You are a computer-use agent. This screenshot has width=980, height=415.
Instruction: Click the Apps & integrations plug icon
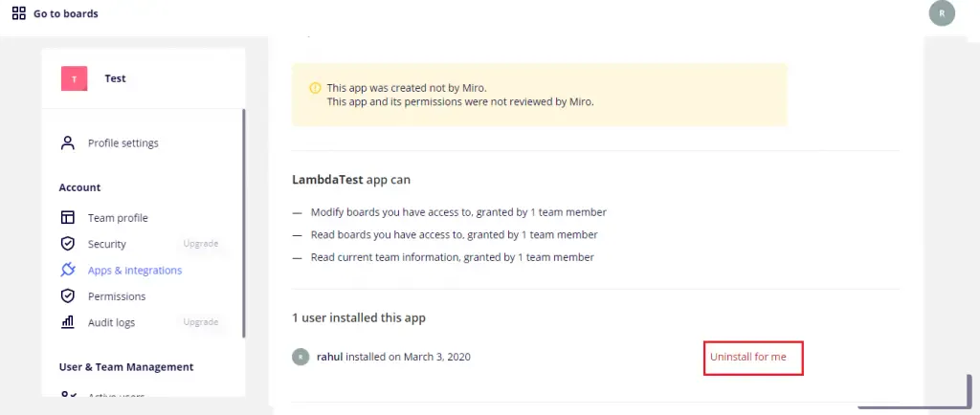click(x=67, y=271)
